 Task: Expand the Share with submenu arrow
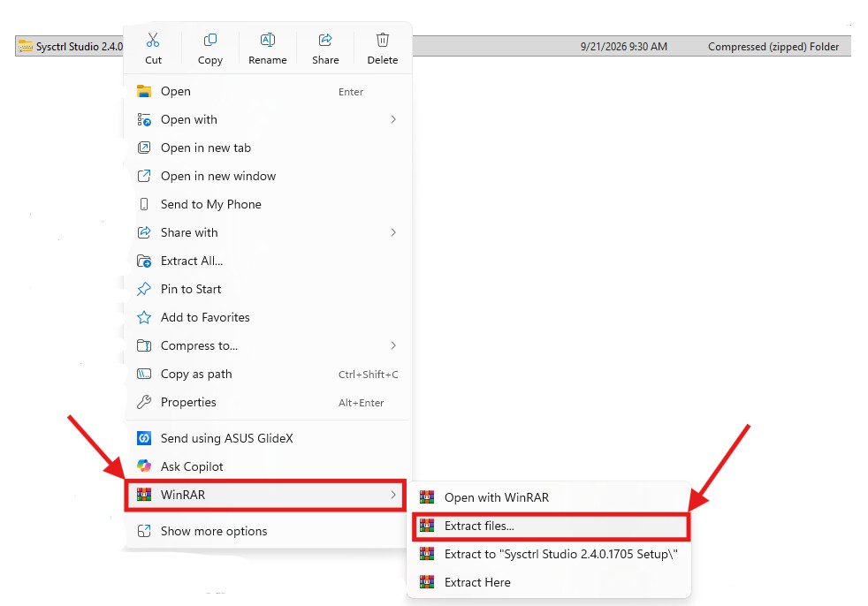[393, 232]
